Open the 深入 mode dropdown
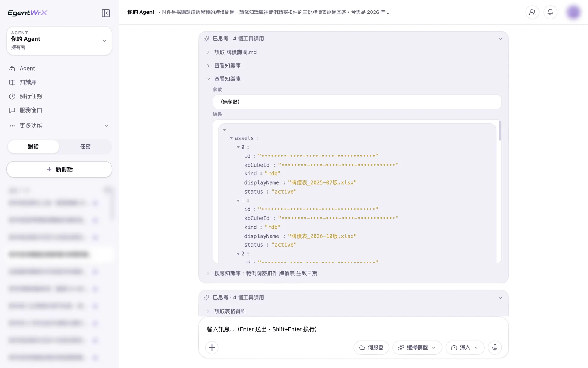 point(465,347)
